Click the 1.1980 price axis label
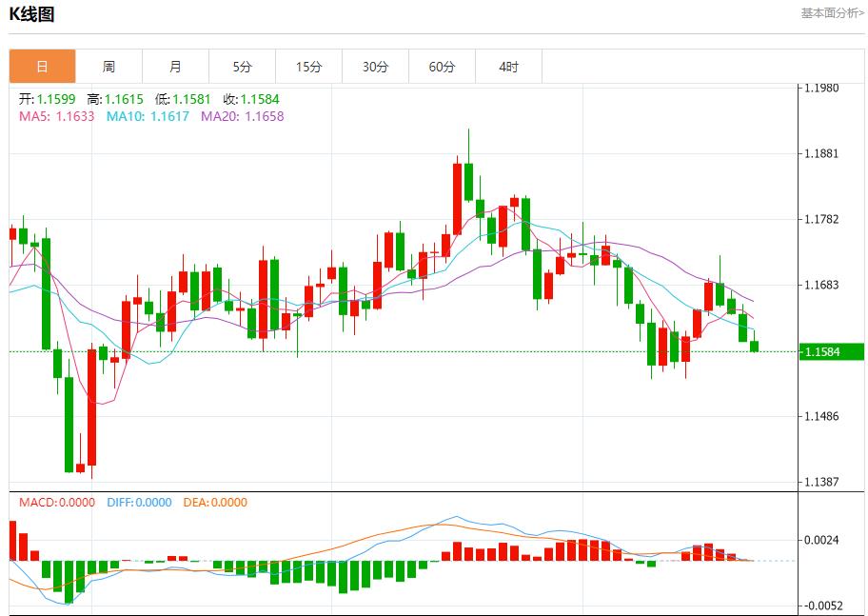Screen dimensions: 868x616 pos(821,88)
